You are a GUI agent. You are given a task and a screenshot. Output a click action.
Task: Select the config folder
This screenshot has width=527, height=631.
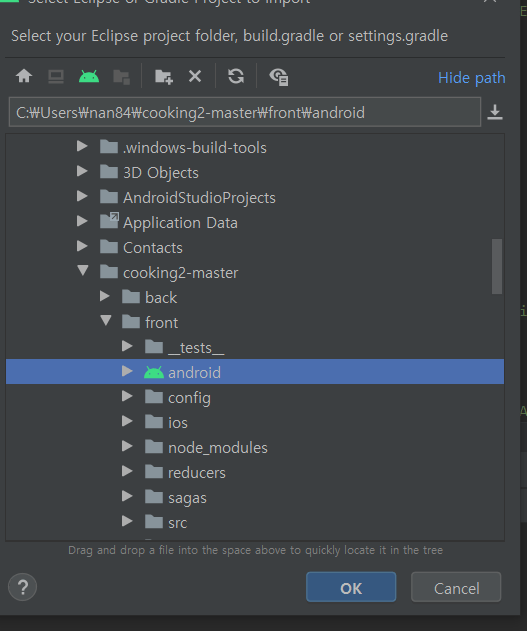tap(255, 397)
